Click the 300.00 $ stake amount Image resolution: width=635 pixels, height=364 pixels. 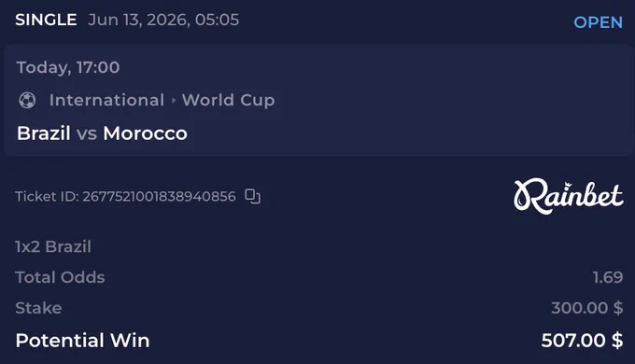click(586, 308)
